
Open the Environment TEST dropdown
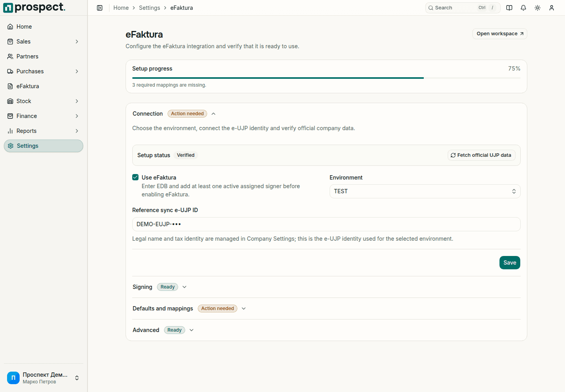[x=425, y=191]
